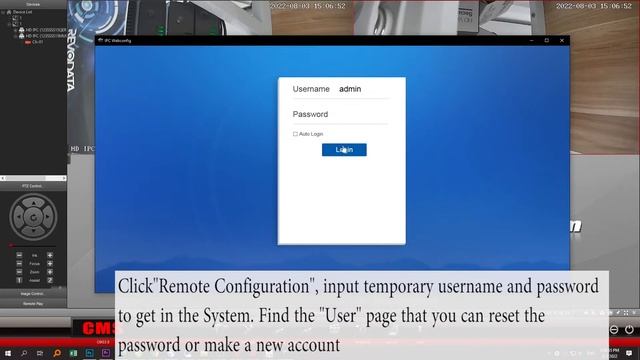Image resolution: width=640 pixels, height=360 pixels.
Task: Click the Username field containing admin
Action: pos(363,89)
